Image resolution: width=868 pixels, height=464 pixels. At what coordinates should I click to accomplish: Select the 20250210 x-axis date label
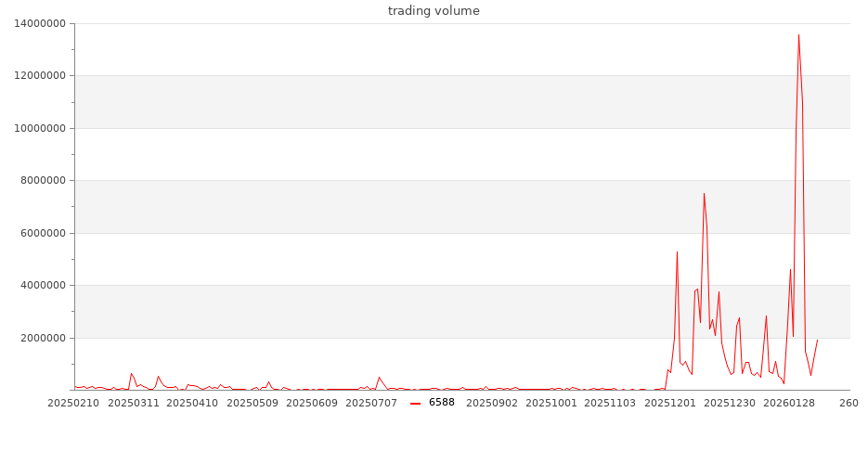[x=71, y=403]
